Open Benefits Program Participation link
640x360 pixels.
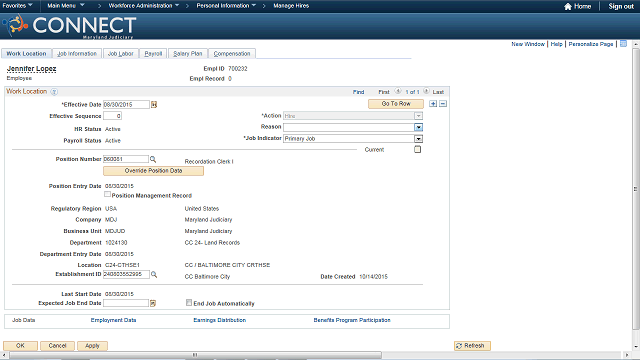352,320
